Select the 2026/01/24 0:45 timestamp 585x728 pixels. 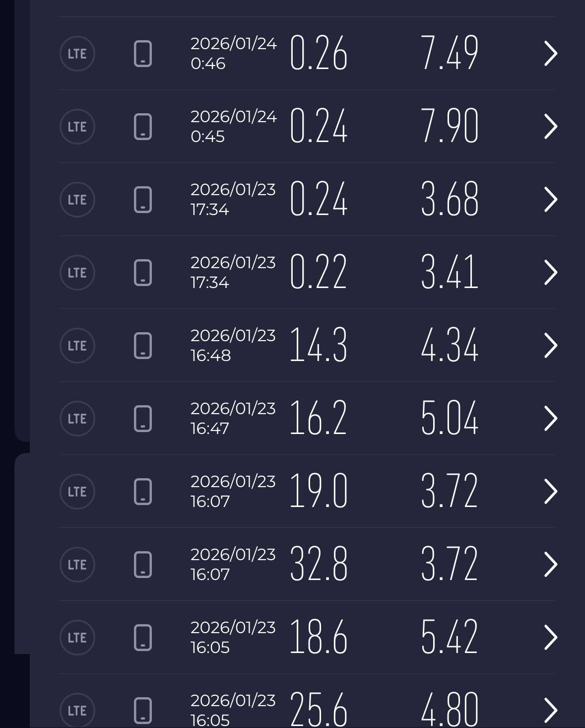click(x=233, y=127)
